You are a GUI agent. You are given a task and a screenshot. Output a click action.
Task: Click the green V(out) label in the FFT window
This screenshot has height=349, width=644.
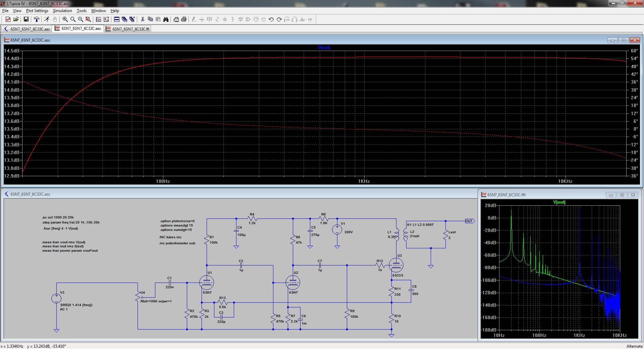click(x=559, y=202)
